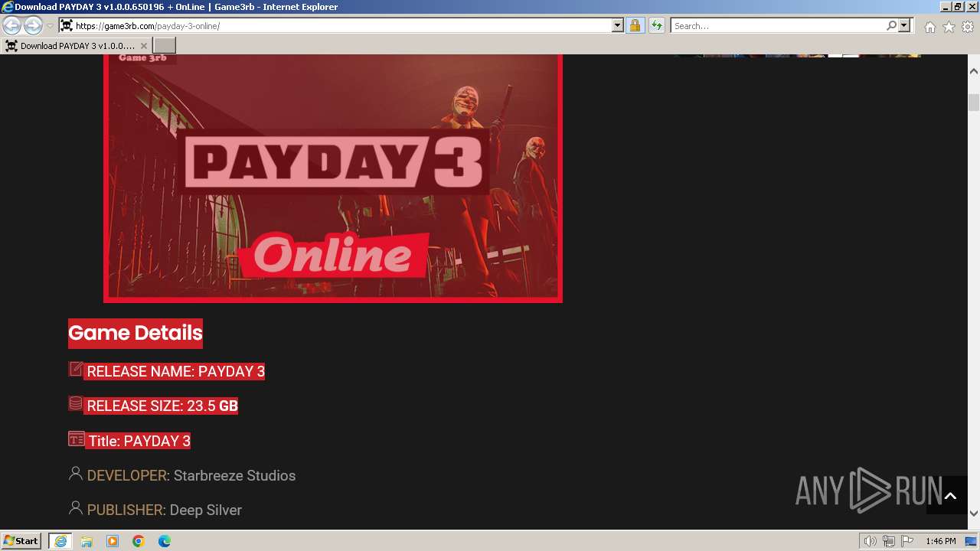Click the magnifier search icon

(891, 25)
